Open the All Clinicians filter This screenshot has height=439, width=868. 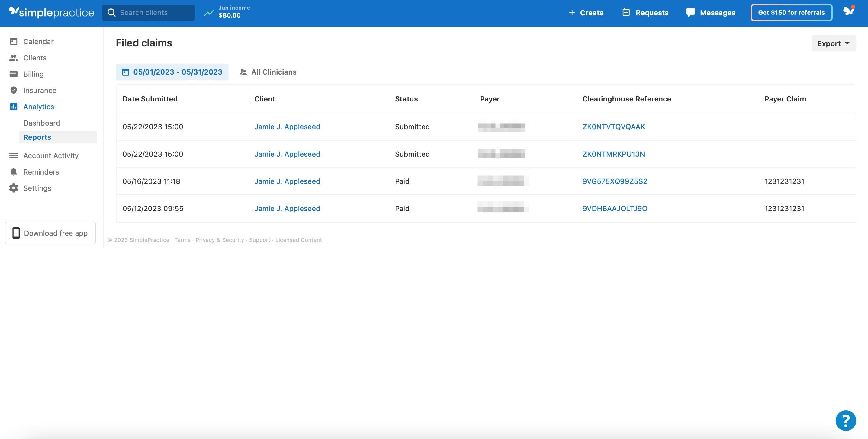point(268,72)
